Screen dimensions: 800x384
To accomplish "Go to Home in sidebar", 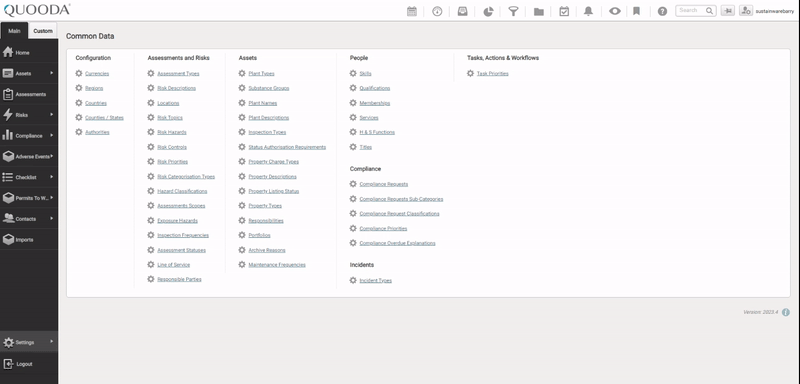I will (29, 53).
